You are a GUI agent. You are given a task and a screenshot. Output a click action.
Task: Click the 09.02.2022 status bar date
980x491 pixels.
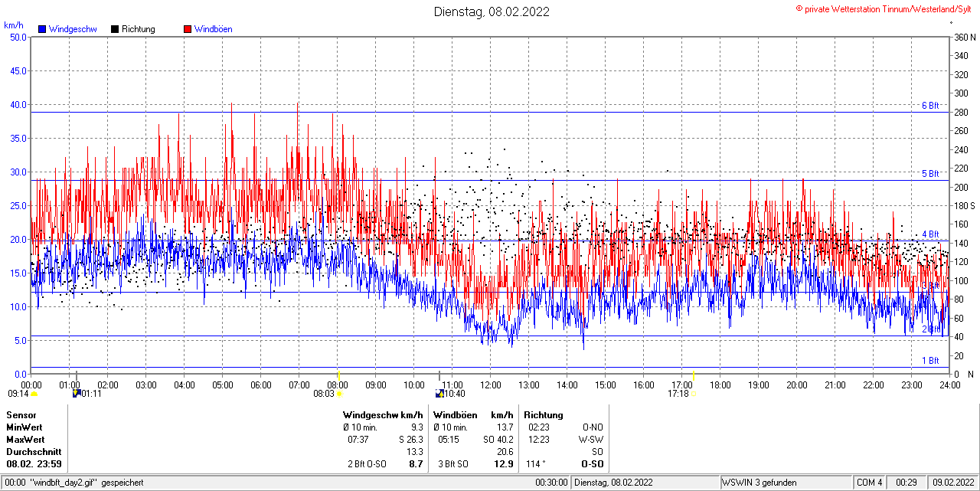tap(952, 483)
